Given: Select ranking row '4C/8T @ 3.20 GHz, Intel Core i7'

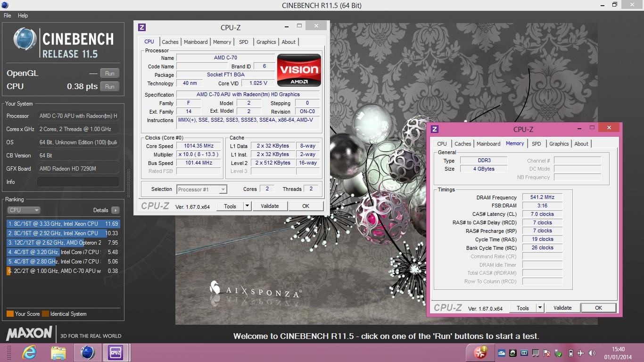Looking at the screenshot, I should pos(63,252).
